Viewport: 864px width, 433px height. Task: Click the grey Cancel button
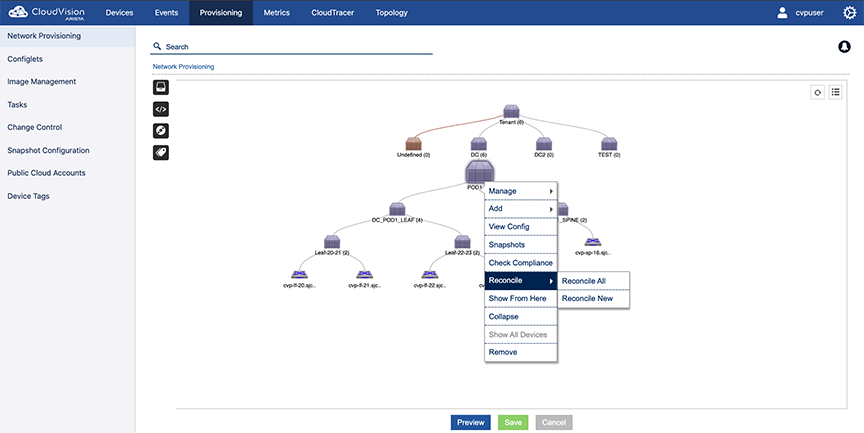coord(554,423)
